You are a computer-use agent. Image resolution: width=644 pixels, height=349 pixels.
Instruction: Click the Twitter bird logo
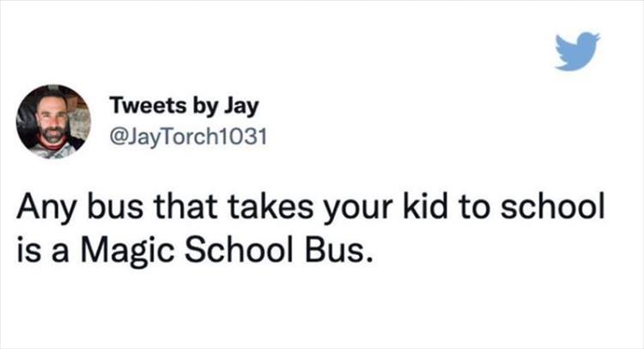click(576, 52)
